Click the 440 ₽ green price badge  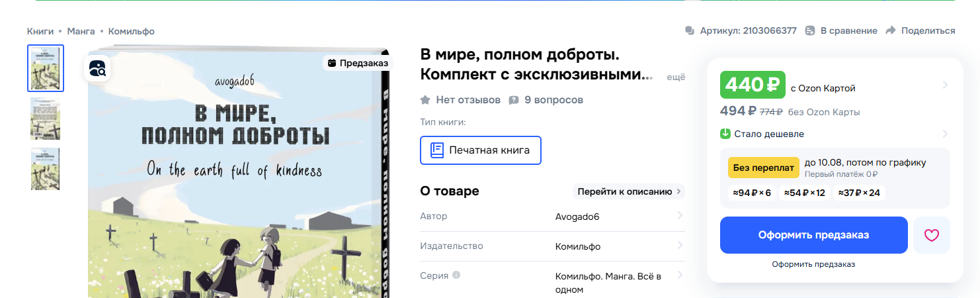click(753, 85)
